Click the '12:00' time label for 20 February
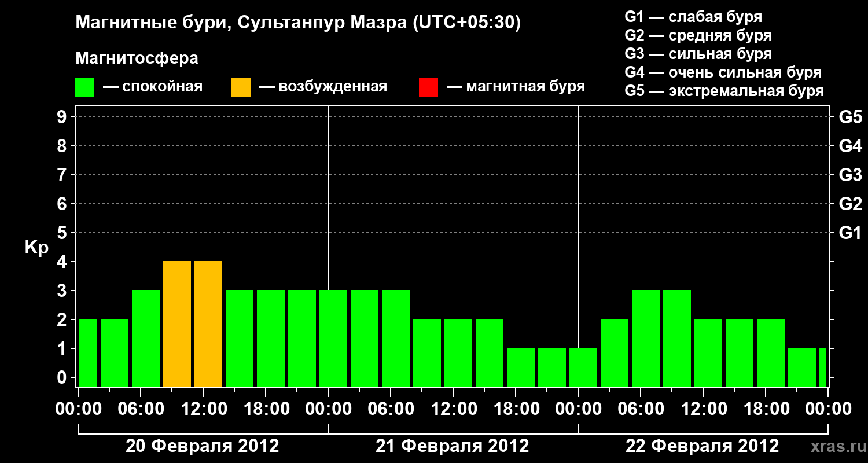This screenshot has height=463, width=868. 203,409
